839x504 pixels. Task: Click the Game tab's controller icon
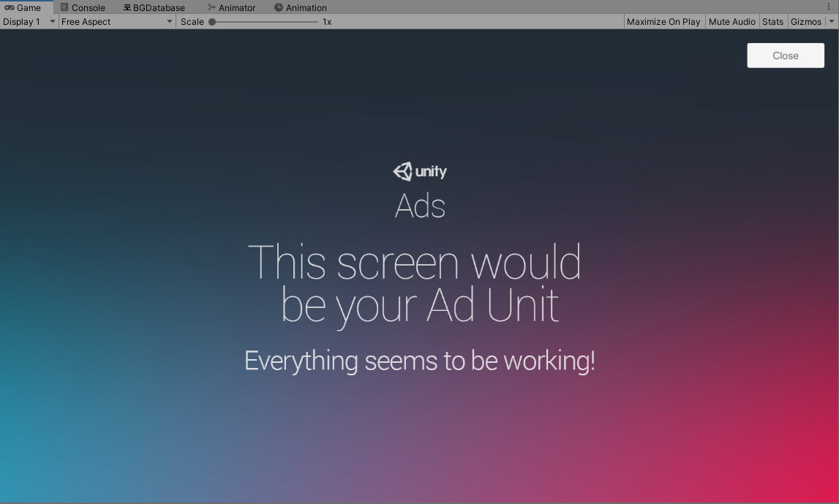coord(9,7)
